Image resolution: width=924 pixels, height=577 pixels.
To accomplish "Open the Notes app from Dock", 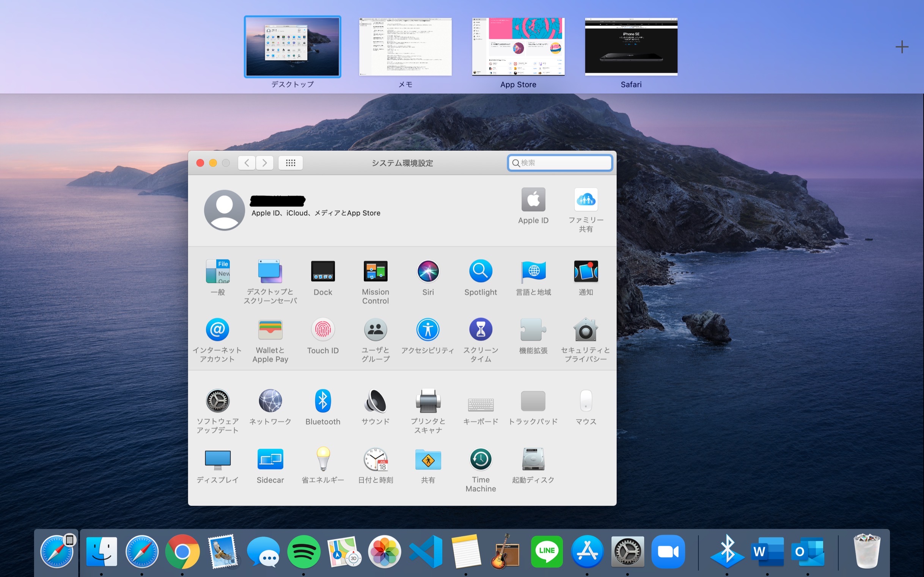I will [x=465, y=552].
